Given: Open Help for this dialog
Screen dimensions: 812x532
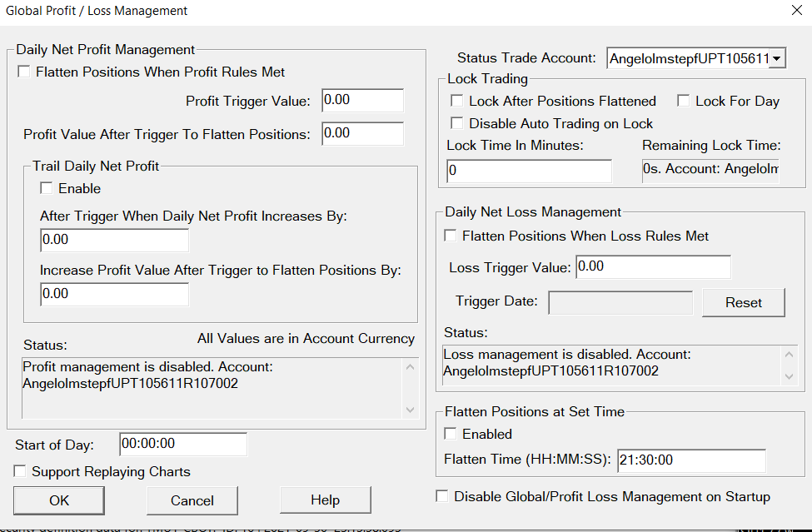Looking at the screenshot, I should (325, 500).
